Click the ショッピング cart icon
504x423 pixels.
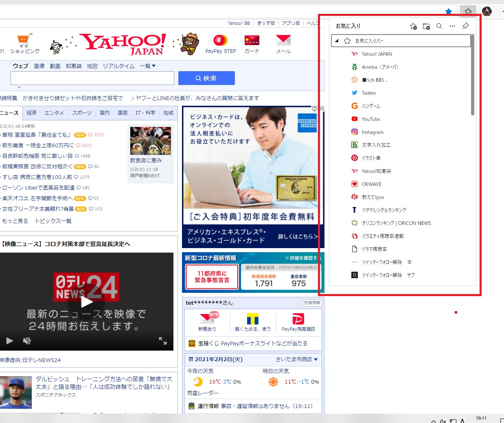[x=24, y=41]
